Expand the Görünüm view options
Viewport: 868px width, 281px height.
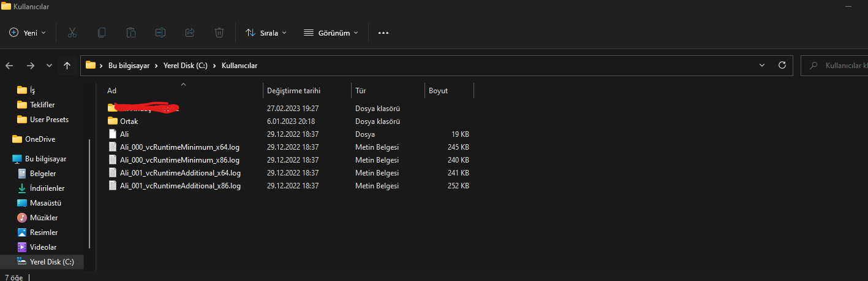331,33
